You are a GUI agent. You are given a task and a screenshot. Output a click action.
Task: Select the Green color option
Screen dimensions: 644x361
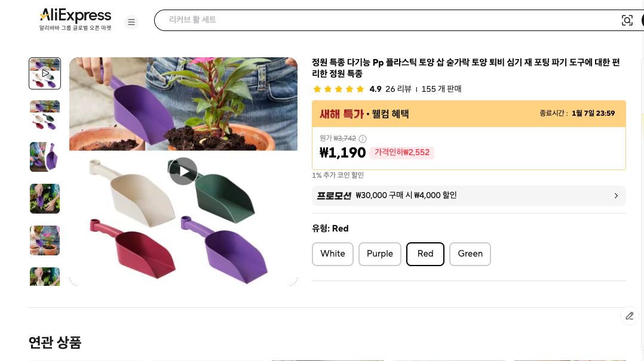[x=470, y=254]
